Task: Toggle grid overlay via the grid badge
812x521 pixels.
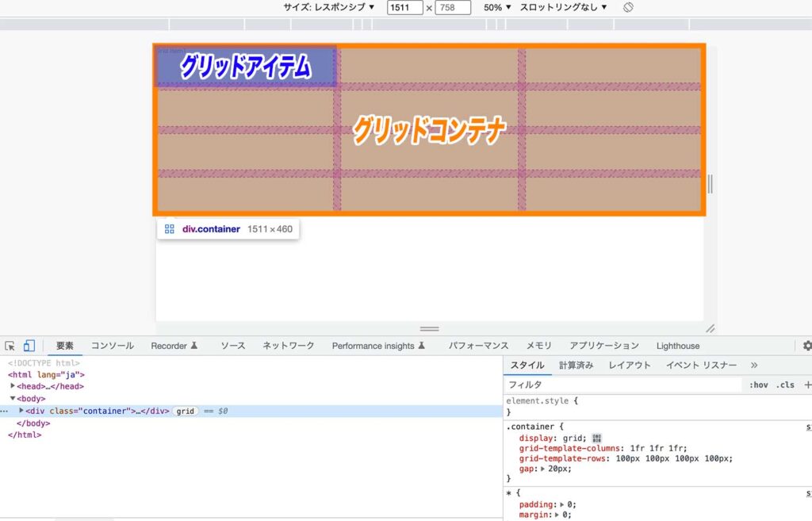Action: tap(185, 411)
